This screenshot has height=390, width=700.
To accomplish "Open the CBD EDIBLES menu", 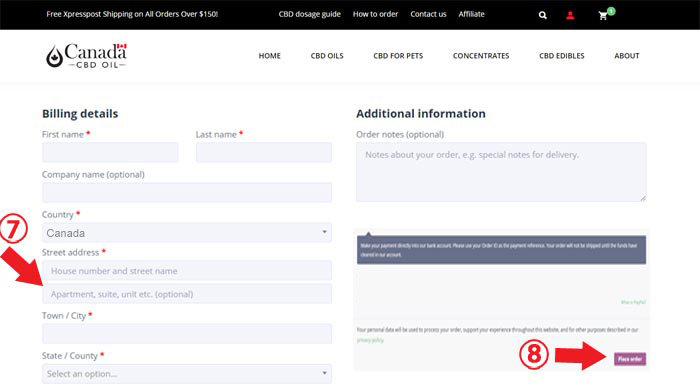I will pos(562,56).
